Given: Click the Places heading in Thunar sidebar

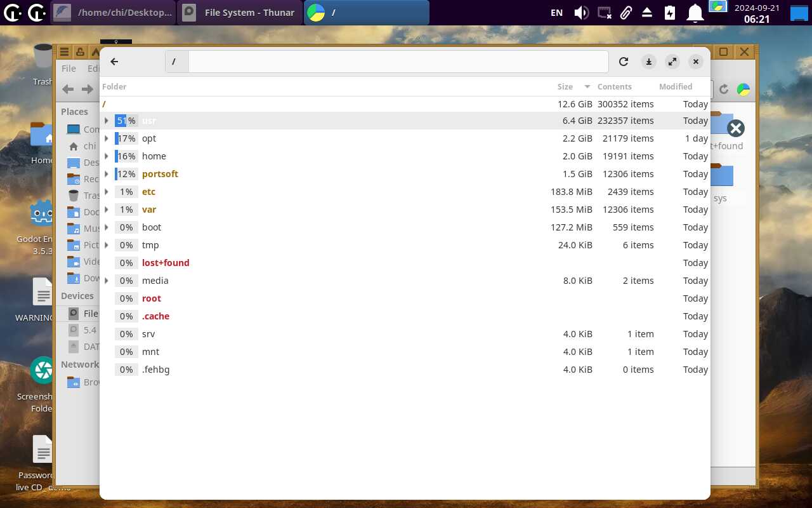Looking at the screenshot, I should pos(74,112).
